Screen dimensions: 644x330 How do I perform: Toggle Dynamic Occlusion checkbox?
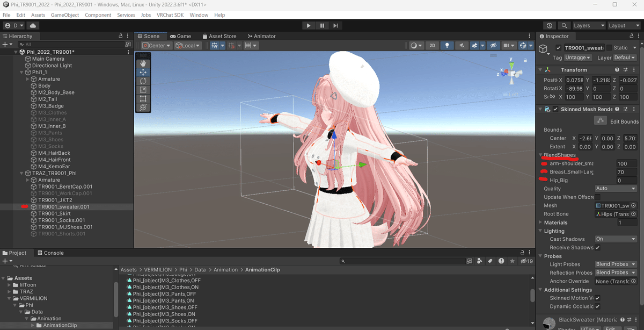coord(597,306)
